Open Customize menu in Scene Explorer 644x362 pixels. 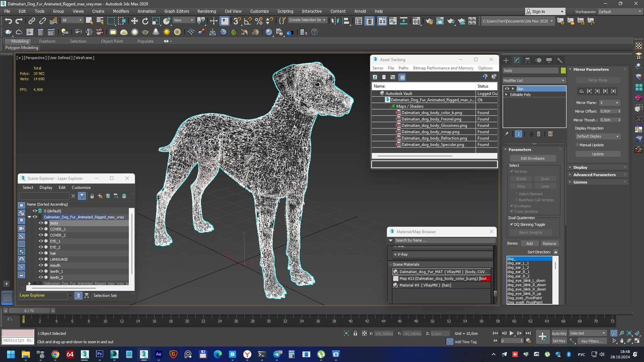(x=81, y=188)
